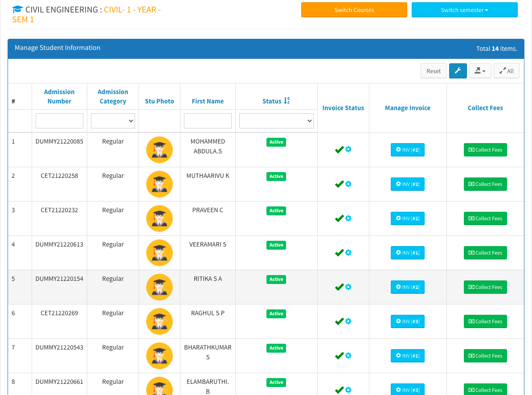Expand the Switch semester dropdown
The height and width of the screenshot is (395, 532).
point(464,10)
